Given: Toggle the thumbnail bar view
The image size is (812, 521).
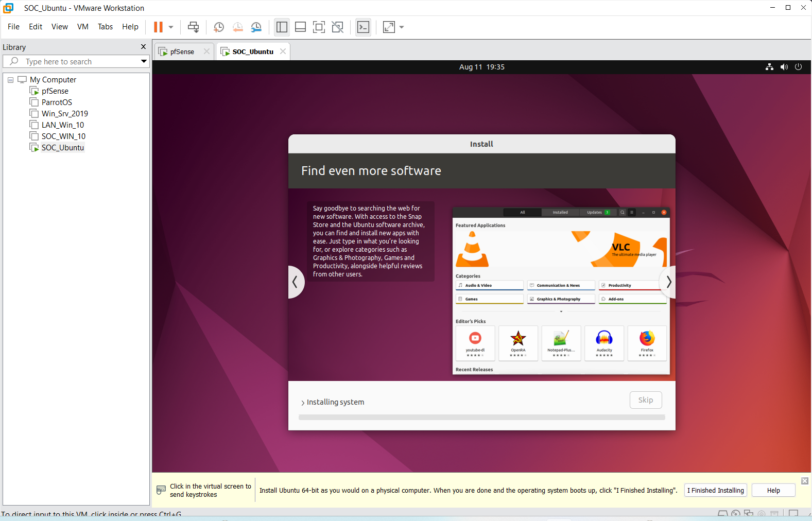Looking at the screenshot, I should point(300,27).
